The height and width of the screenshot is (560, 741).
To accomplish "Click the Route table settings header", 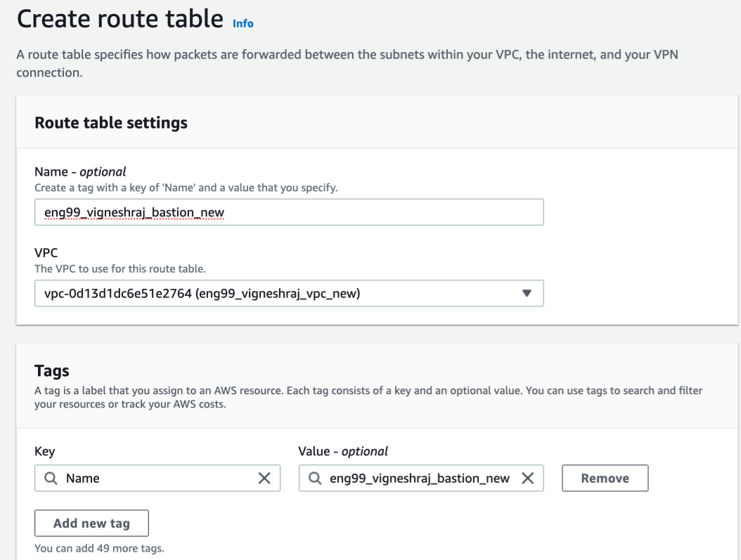I will (x=111, y=123).
